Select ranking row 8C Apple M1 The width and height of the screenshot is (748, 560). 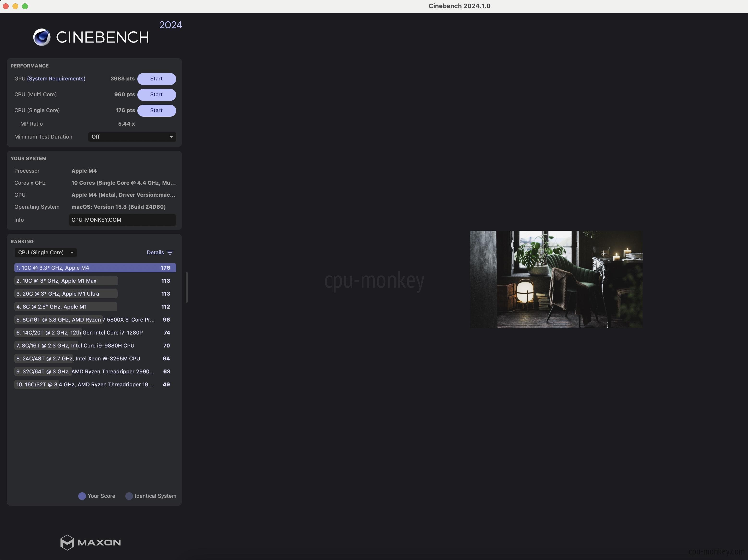(x=95, y=307)
